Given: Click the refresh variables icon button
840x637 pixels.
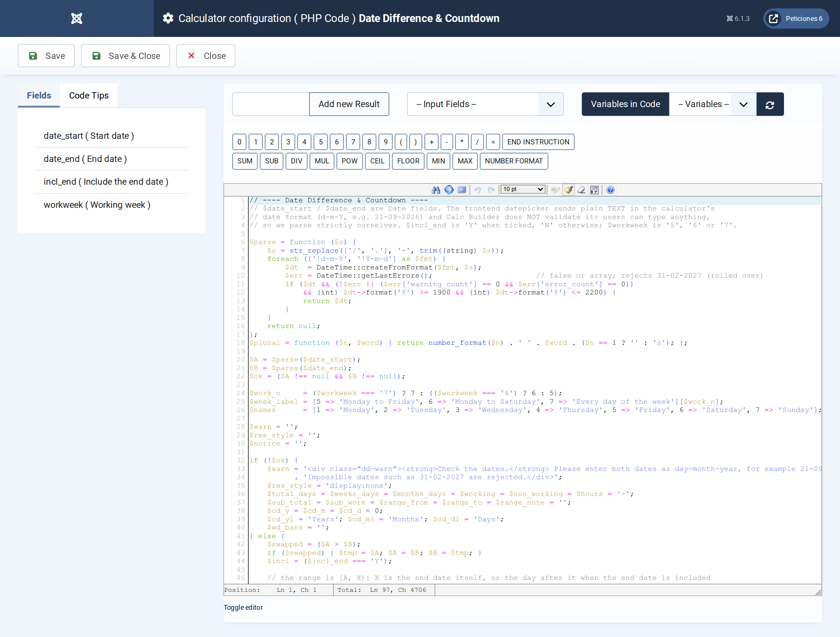Looking at the screenshot, I should (x=770, y=104).
